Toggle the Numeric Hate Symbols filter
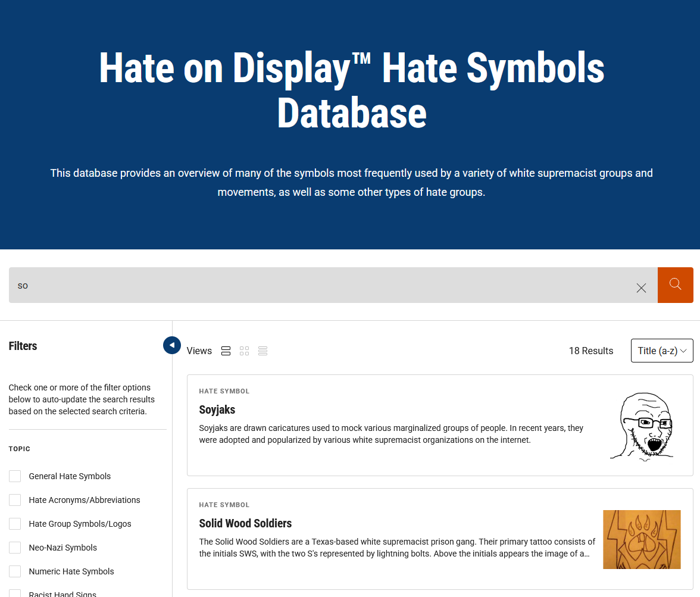 [15, 571]
